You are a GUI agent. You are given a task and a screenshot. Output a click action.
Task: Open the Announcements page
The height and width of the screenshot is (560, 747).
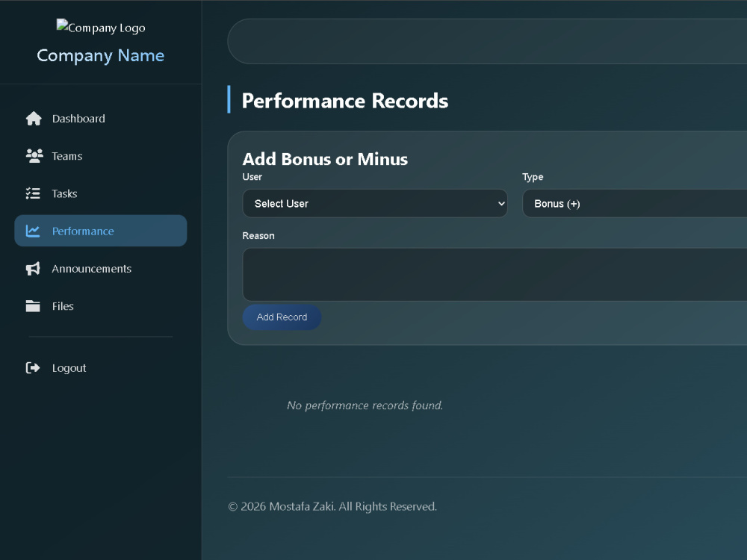pos(101,269)
